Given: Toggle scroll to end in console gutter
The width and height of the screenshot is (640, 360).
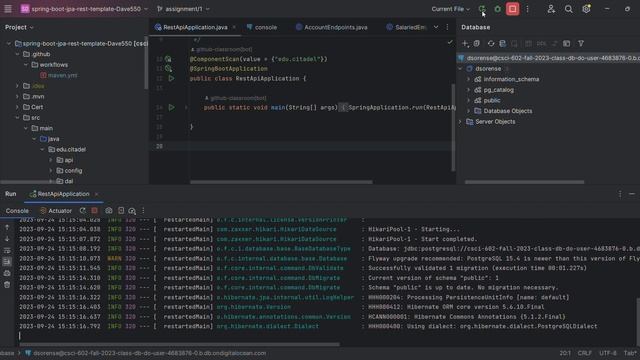Looking at the screenshot, I should (7, 262).
